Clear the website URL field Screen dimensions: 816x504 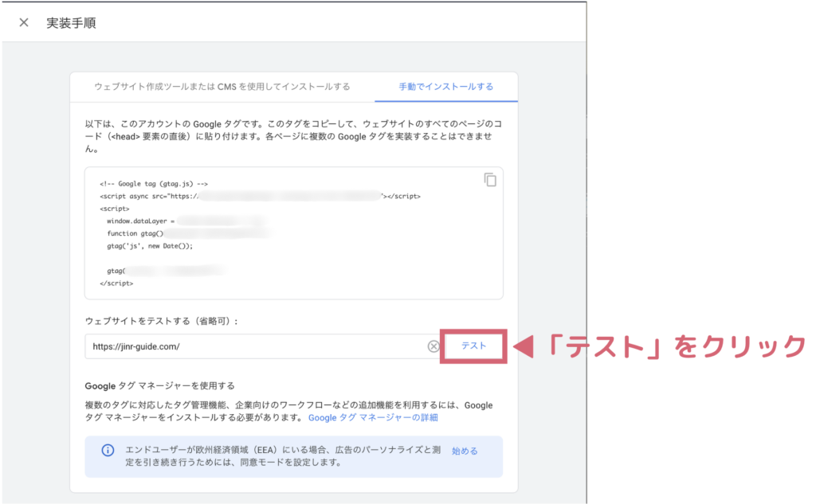coord(433,346)
